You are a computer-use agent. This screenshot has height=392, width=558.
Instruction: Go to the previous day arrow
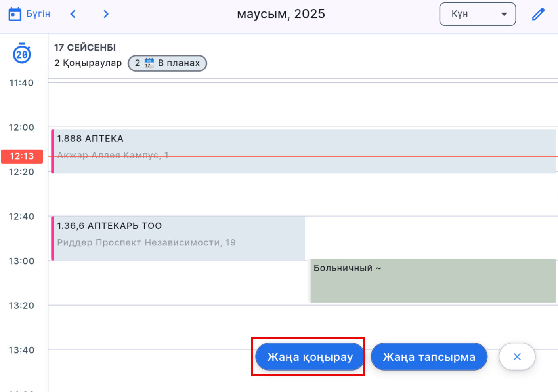(73, 14)
